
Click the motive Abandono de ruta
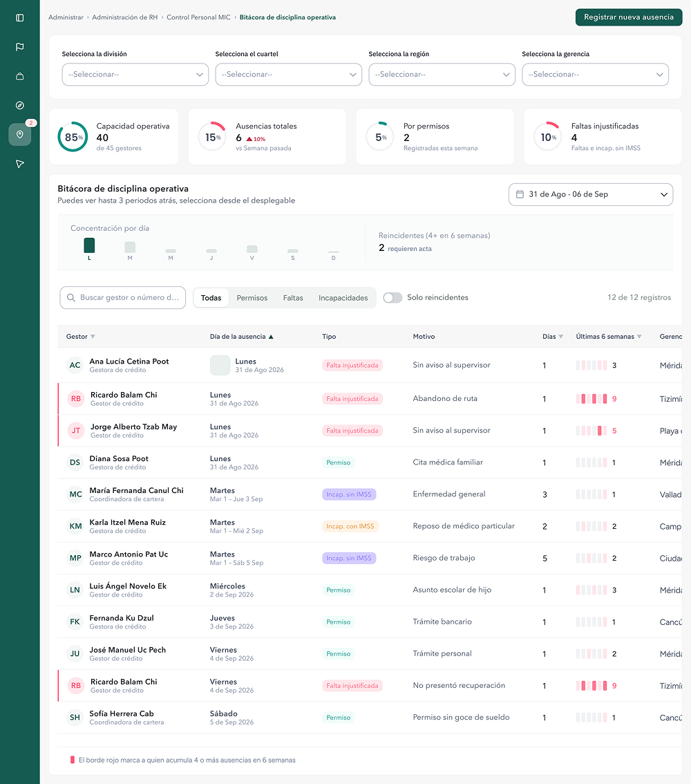tap(445, 398)
